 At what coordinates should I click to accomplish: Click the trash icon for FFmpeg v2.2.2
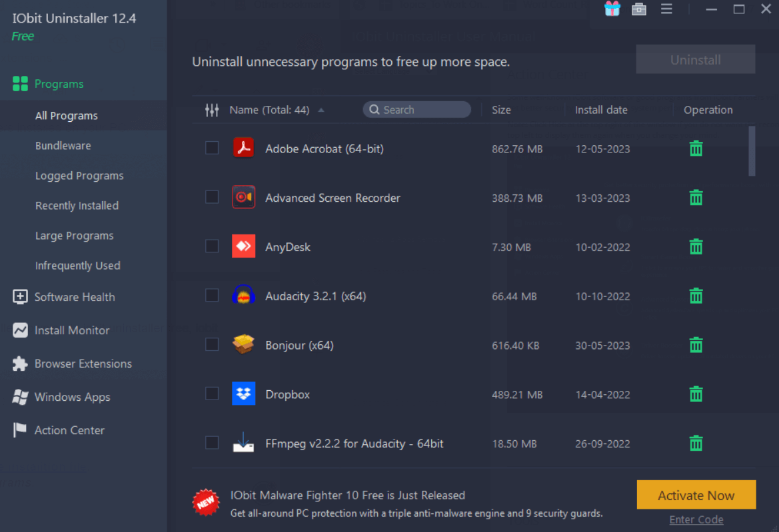coord(696,443)
